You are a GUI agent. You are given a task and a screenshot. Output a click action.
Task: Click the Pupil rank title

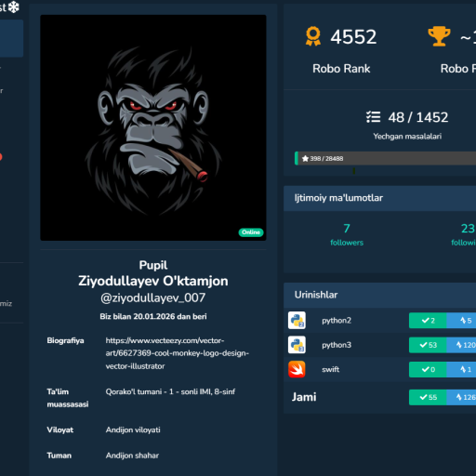pyautogui.click(x=153, y=265)
